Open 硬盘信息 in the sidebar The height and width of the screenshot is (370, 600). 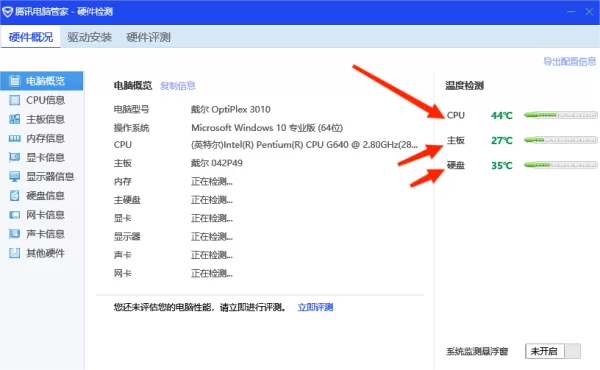pyautogui.click(x=41, y=196)
